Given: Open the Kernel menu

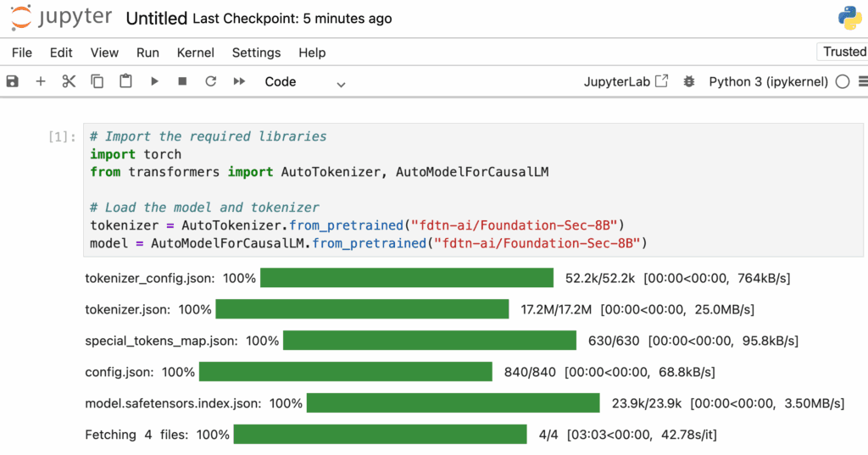Looking at the screenshot, I should click(196, 53).
